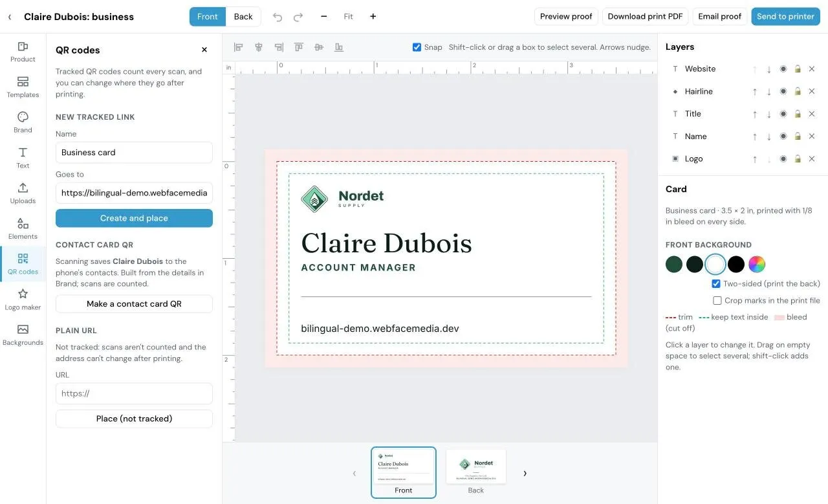Viewport: 828px width, 504px height.
Task: Switch to the Back side tab
Action: (x=243, y=17)
